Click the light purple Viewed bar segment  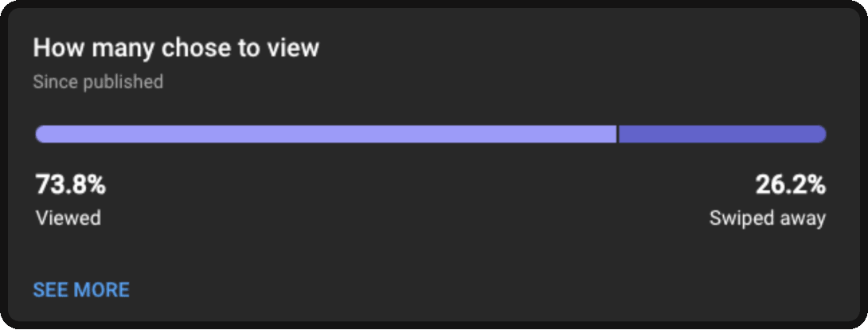[x=326, y=134]
